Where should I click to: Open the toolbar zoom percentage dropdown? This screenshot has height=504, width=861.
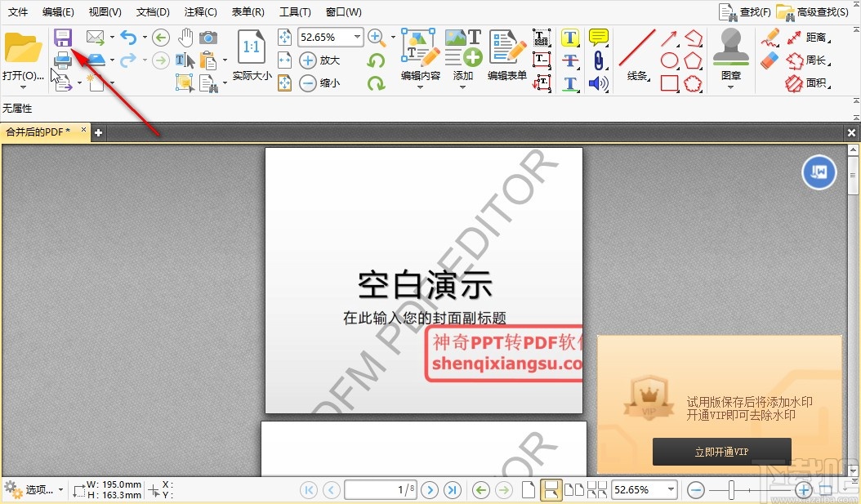pyautogui.click(x=358, y=37)
